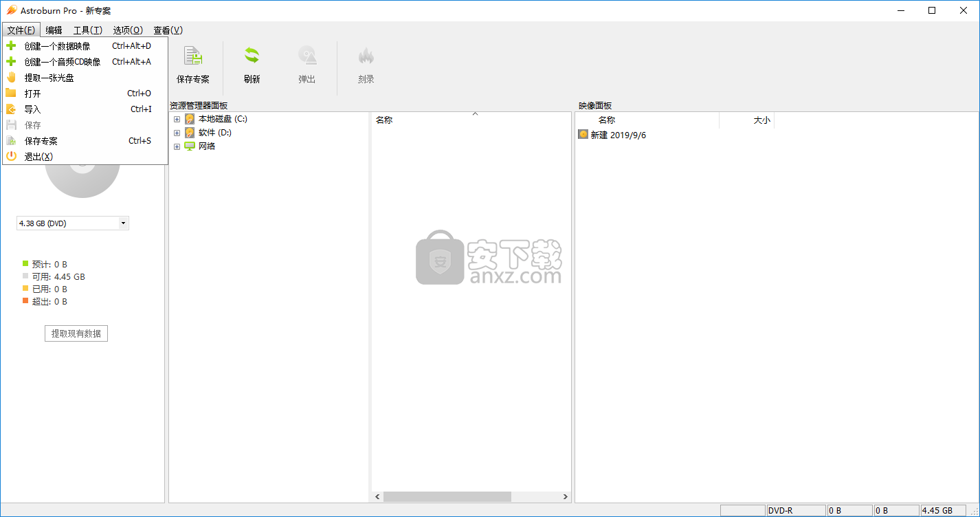This screenshot has width=980, height=517.
Task: Open the 工具(T) menu
Action: [88, 30]
